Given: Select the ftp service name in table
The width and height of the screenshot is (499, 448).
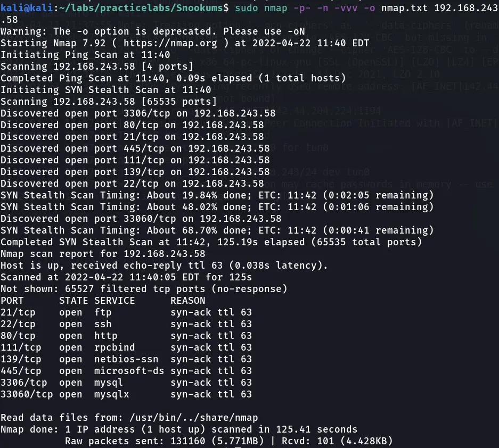Looking at the screenshot, I should [x=103, y=312].
